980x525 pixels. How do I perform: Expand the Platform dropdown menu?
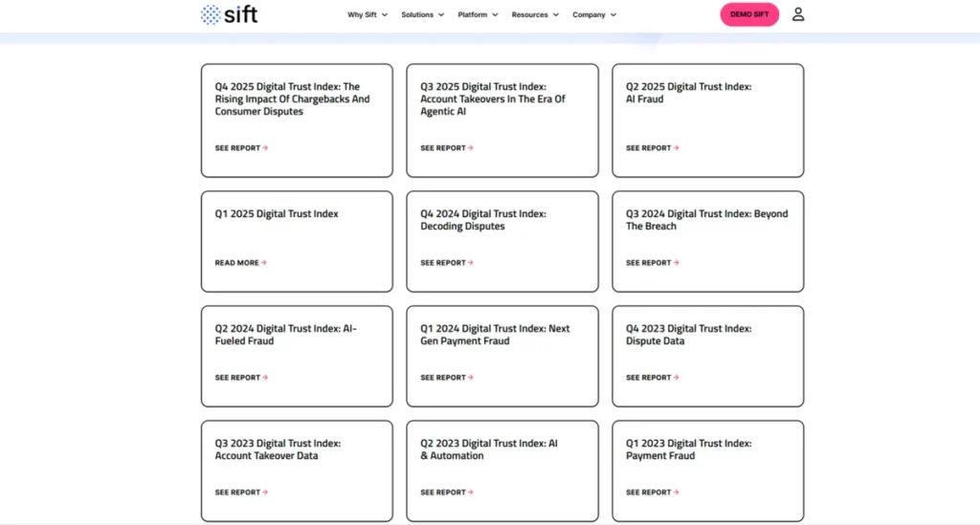pos(478,15)
